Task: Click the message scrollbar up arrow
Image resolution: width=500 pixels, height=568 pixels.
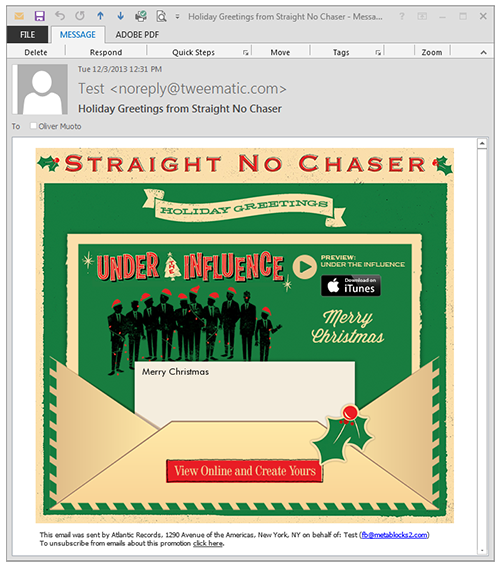Action: 482,144
